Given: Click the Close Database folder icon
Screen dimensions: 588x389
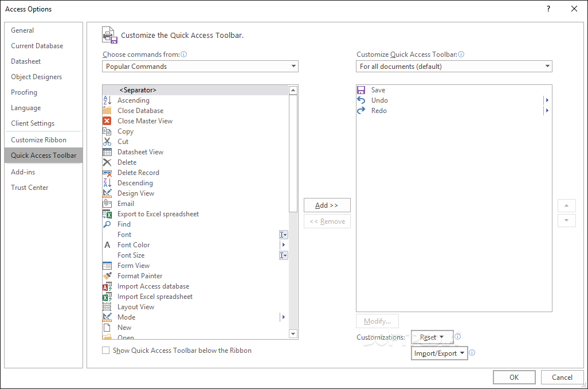Looking at the screenshot, I should [x=107, y=111].
